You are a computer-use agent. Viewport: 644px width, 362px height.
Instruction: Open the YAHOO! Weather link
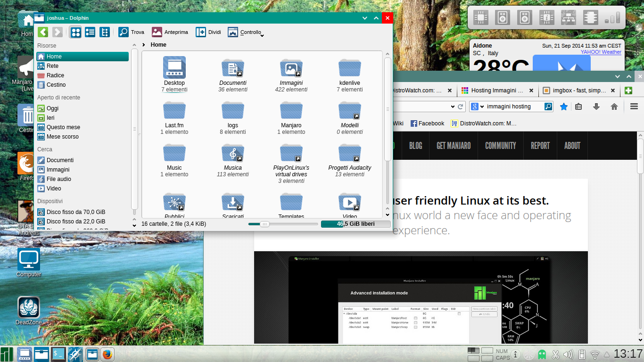tap(601, 52)
